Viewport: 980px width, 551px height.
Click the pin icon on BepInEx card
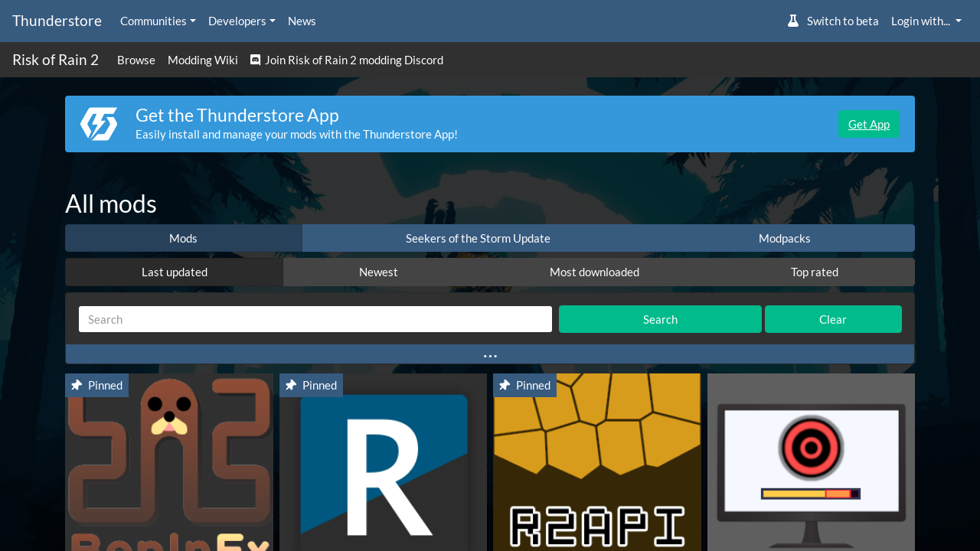click(77, 385)
